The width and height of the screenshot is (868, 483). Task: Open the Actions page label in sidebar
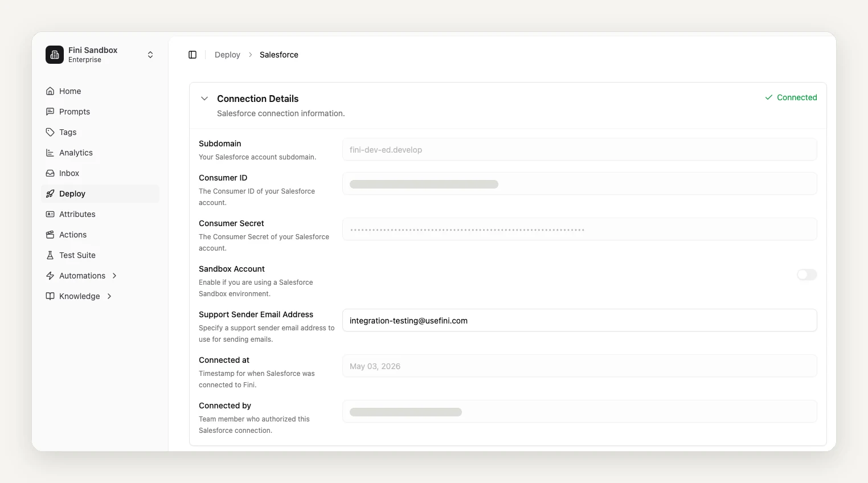pos(73,235)
